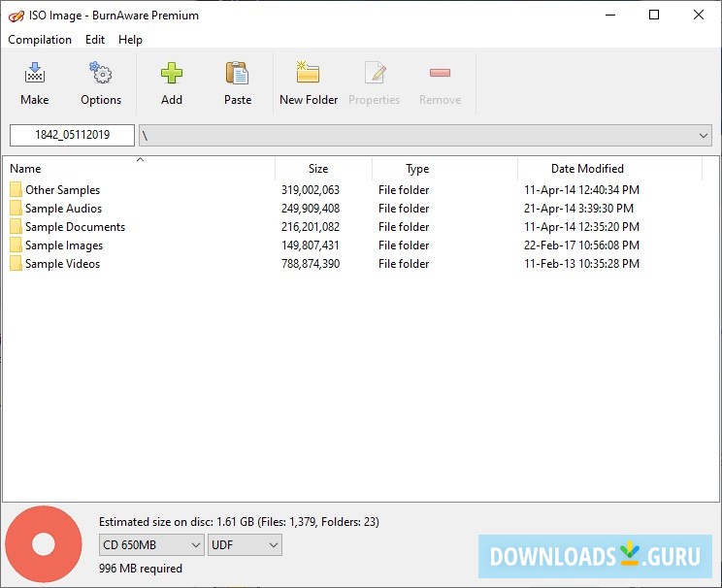Click the 996 MB required status text
The height and width of the screenshot is (588, 722).
pos(141,569)
